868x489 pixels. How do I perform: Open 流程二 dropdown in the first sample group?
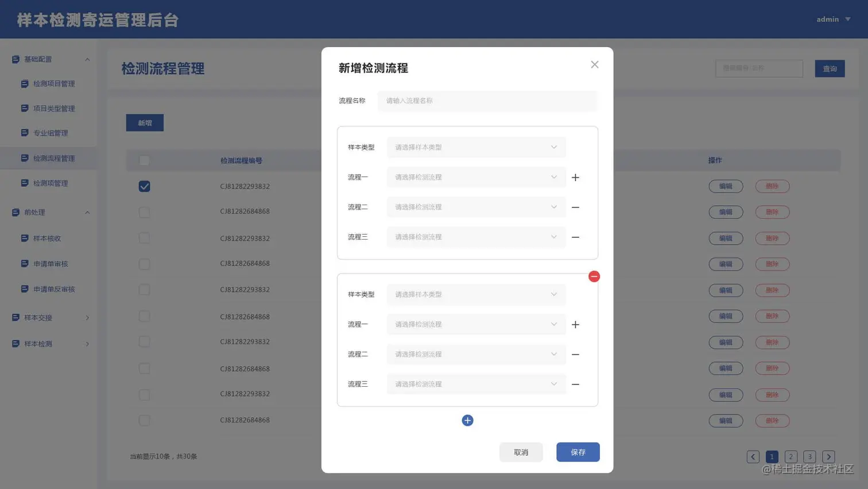click(476, 207)
